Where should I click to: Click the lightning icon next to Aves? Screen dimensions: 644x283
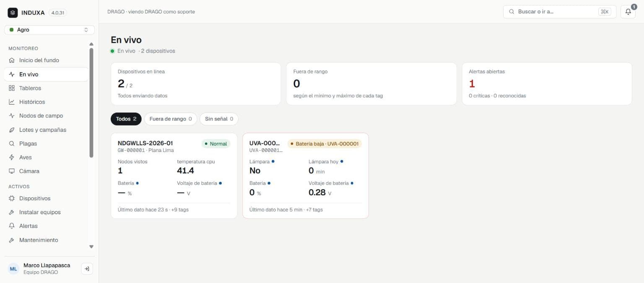(x=12, y=157)
